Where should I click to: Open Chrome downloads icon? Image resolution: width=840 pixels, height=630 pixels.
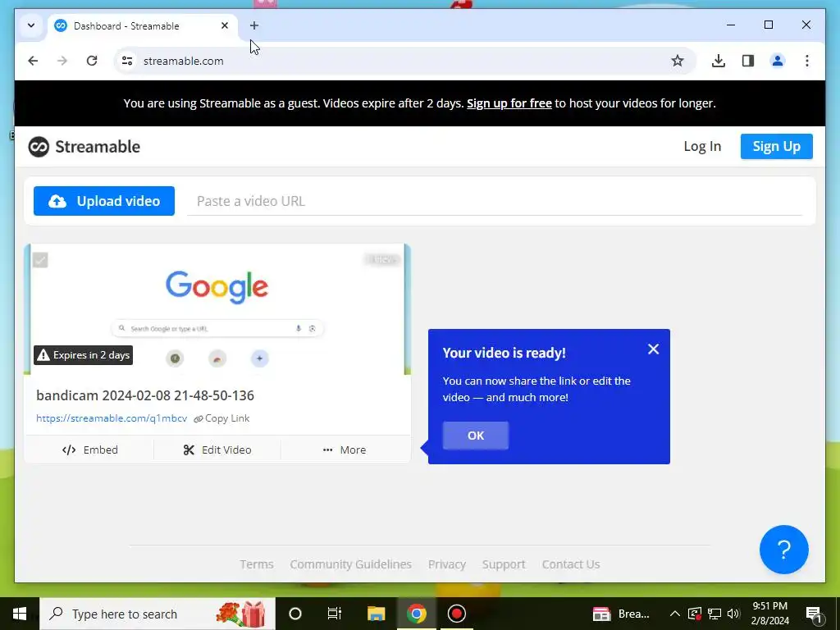point(719,61)
